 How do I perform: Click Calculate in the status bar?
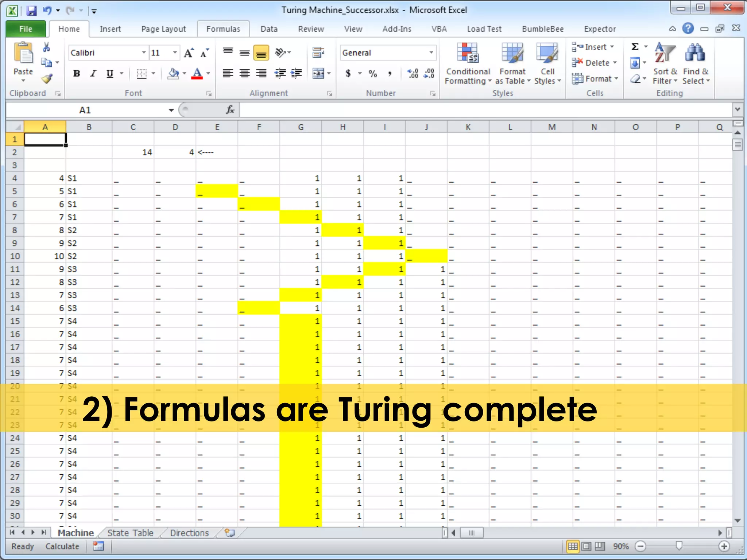point(62,546)
